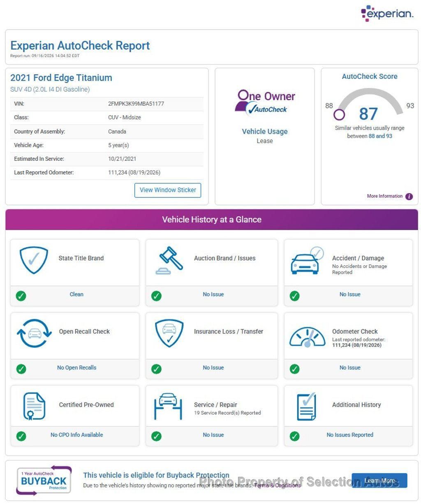Click the Vehicle History at a Glance header
Viewport: 421px width, 504px height.
pos(212,220)
